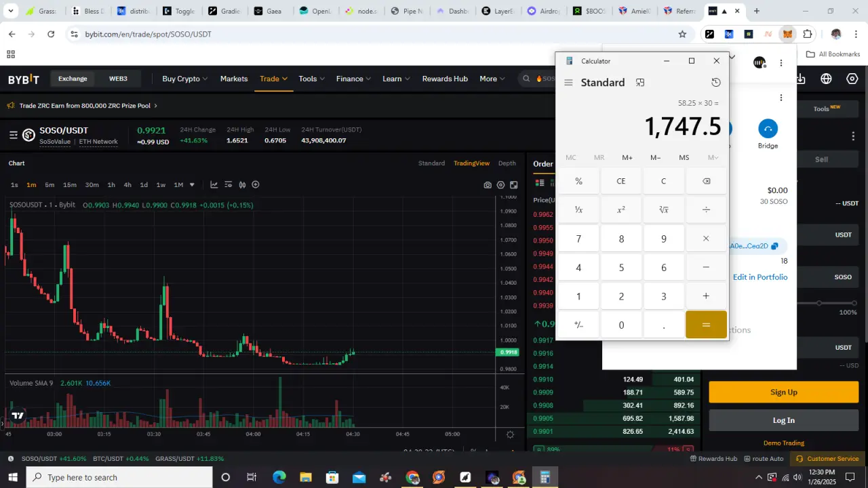Expand the Buy Crypto dropdown menu
Screen dimensions: 868x488
[x=185, y=79]
